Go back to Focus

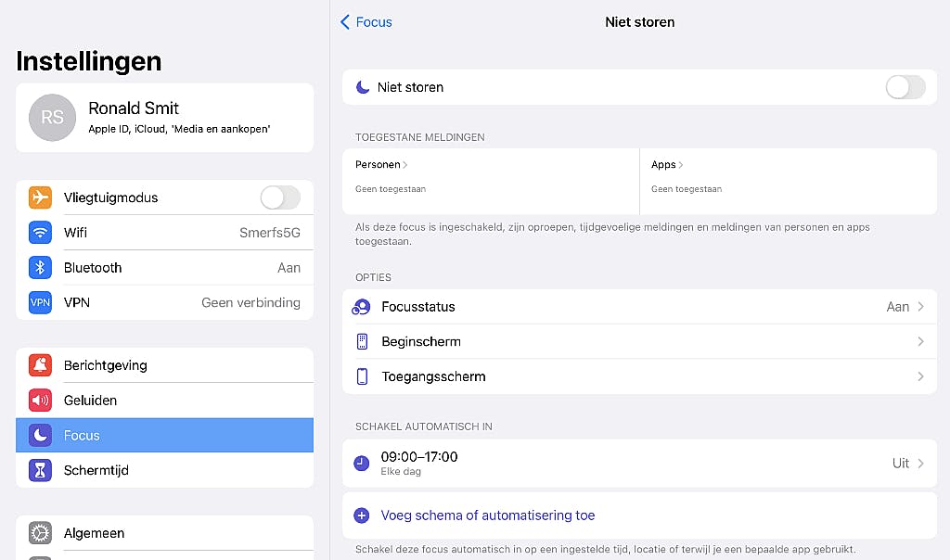tap(366, 22)
